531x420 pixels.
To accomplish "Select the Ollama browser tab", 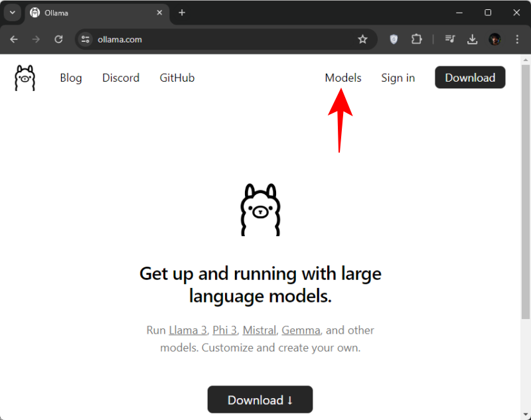I will (97, 13).
